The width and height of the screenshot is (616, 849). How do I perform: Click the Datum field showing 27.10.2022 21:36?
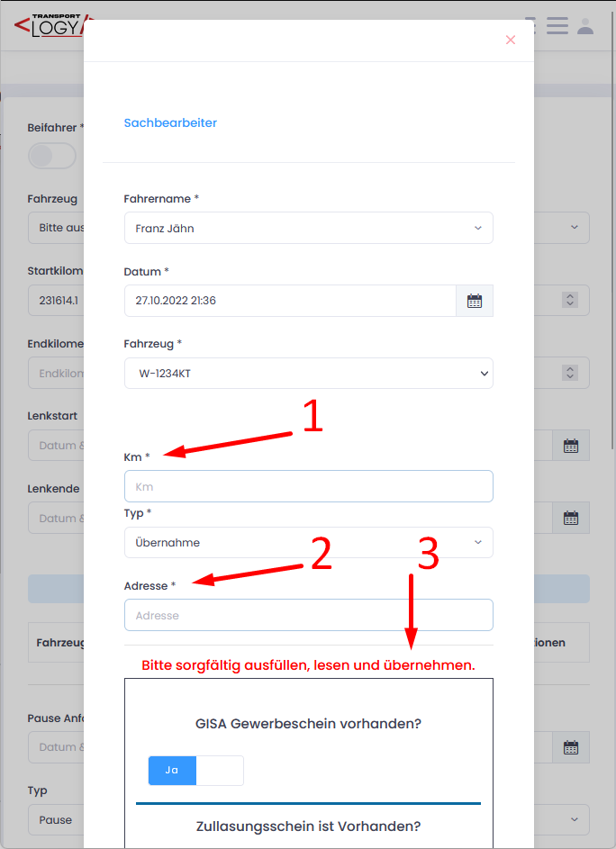(290, 301)
